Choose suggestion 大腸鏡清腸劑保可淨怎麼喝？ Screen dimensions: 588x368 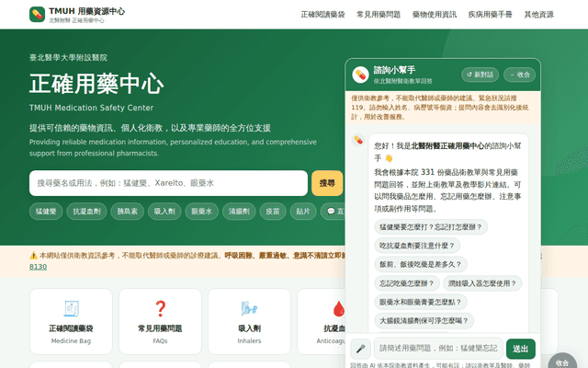(x=424, y=321)
